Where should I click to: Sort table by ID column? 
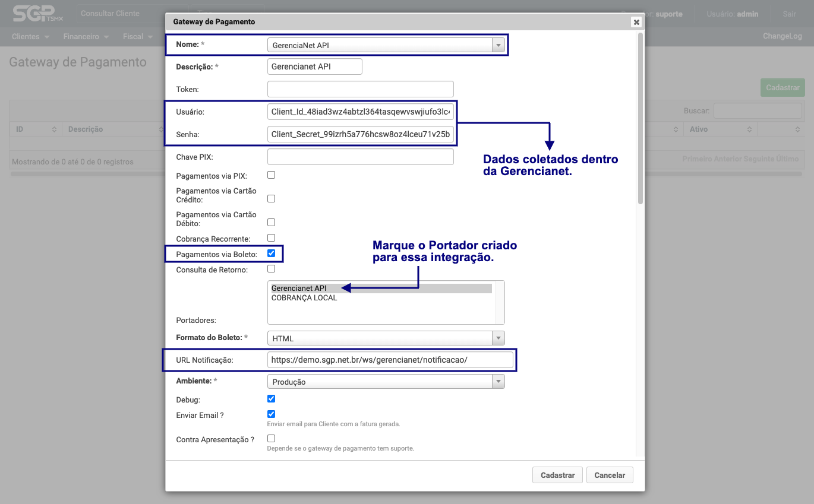click(x=36, y=129)
